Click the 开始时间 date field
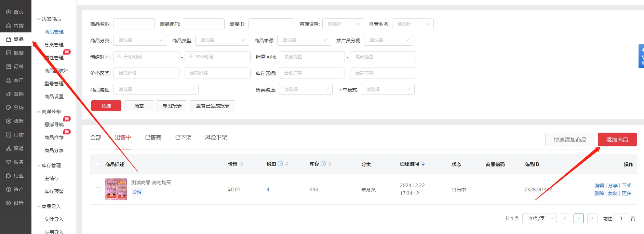The height and width of the screenshot is (234, 644). 146,57
